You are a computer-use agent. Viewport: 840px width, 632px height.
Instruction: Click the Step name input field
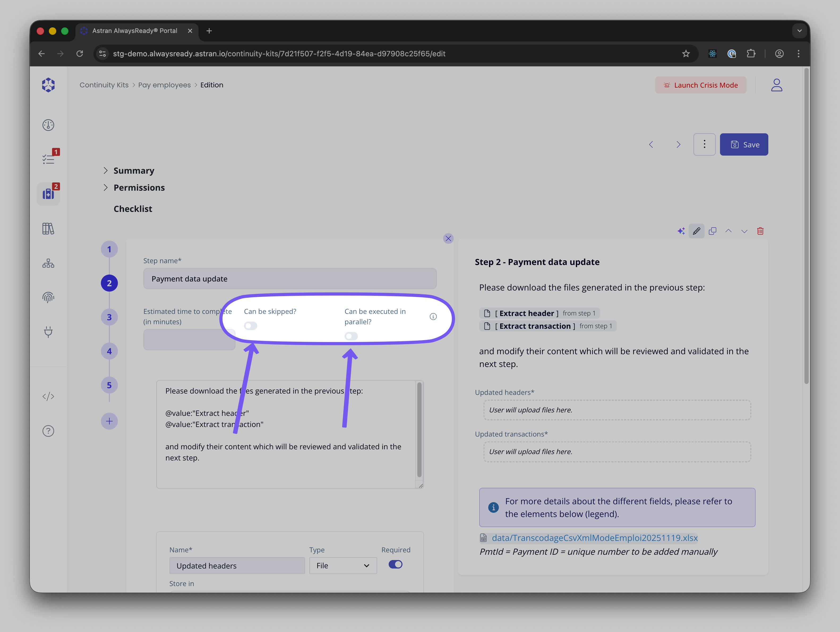click(x=289, y=279)
